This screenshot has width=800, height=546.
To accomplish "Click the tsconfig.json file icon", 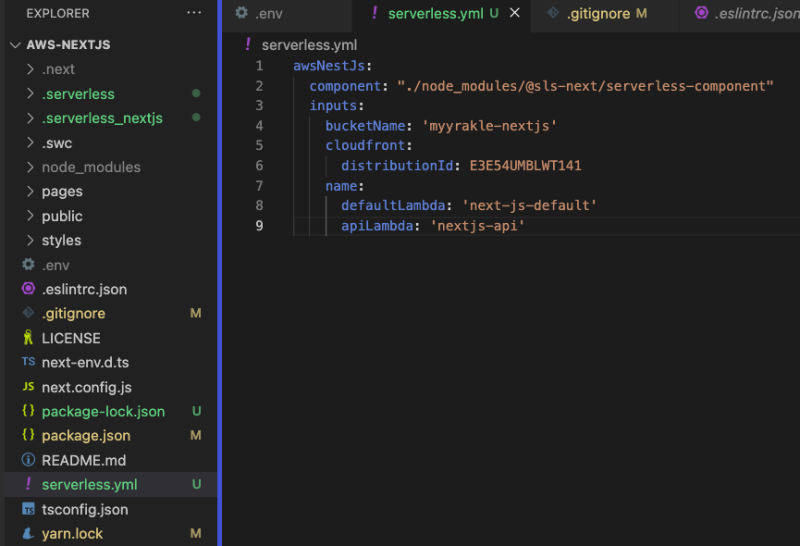I will point(29,509).
